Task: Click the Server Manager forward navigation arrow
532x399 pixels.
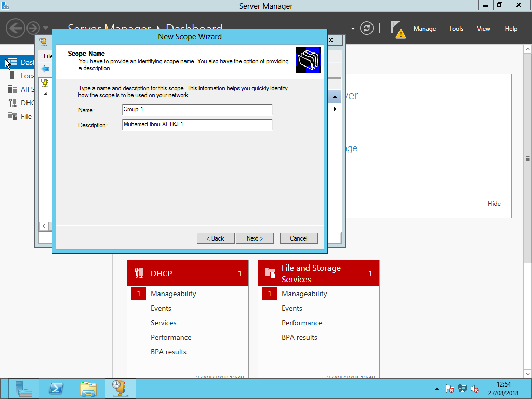Action: tap(33, 28)
